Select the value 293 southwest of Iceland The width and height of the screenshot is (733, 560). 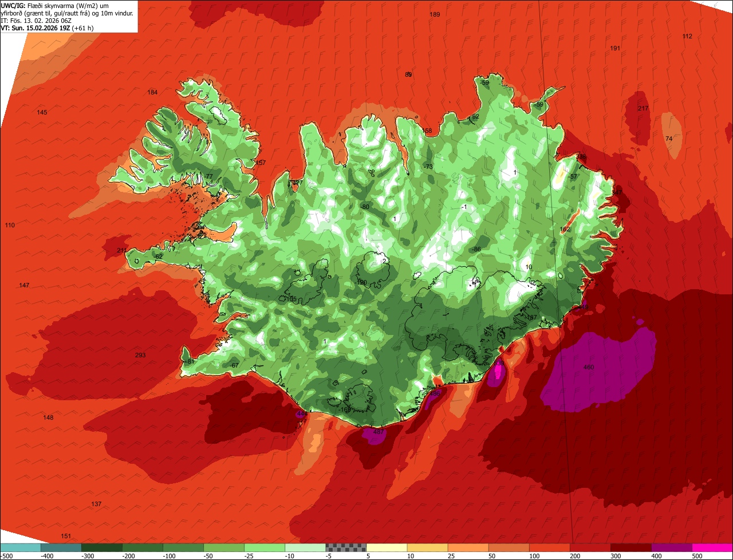[x=140, y=355]
